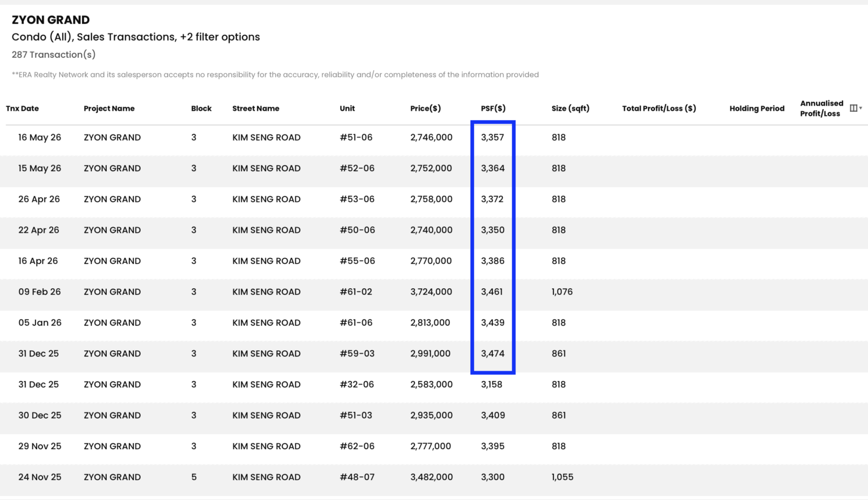Click the Street Name column header

[x=255, y=108]
